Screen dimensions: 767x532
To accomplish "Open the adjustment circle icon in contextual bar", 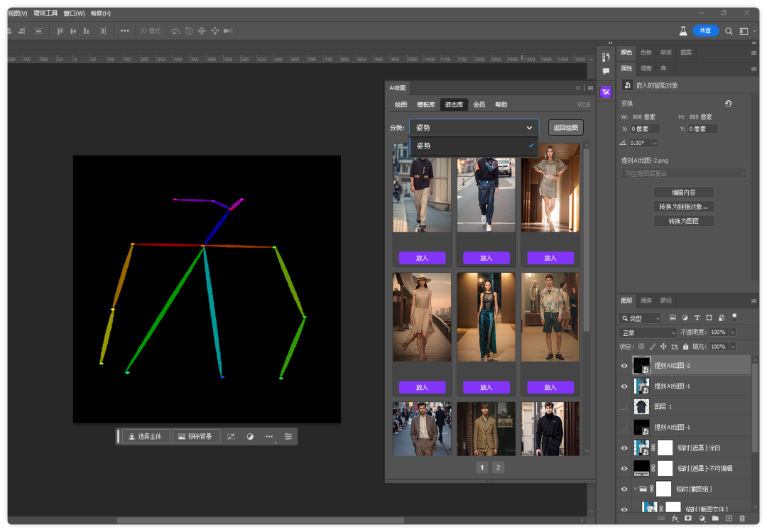I will click(x=250, y=437).
